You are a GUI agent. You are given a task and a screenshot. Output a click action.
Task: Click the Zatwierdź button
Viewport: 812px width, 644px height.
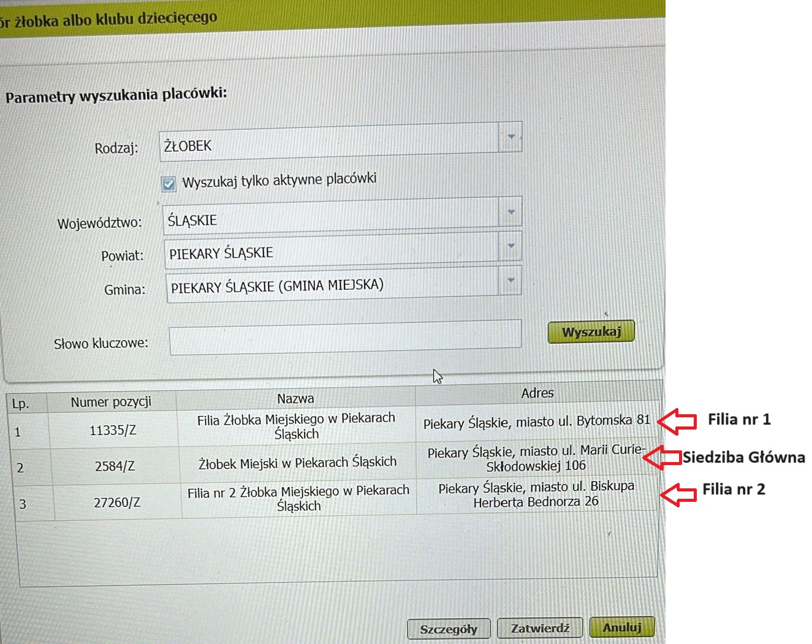pos(539,628)
